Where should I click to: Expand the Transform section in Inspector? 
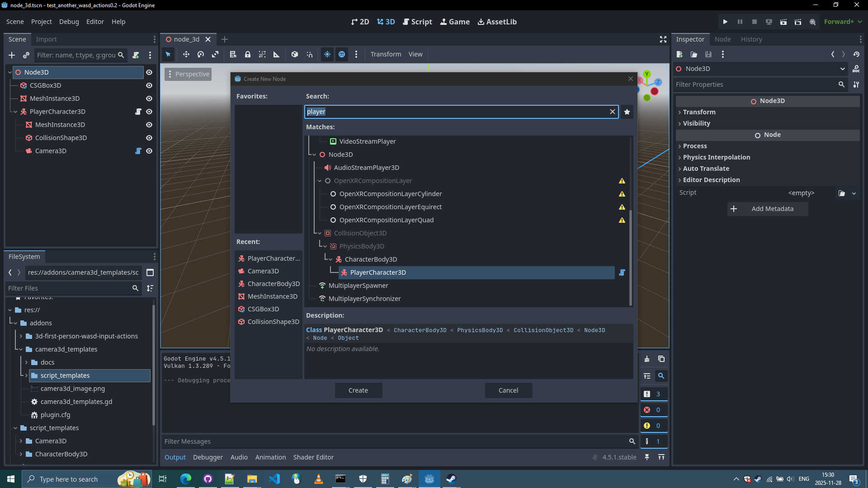[699, 112]
